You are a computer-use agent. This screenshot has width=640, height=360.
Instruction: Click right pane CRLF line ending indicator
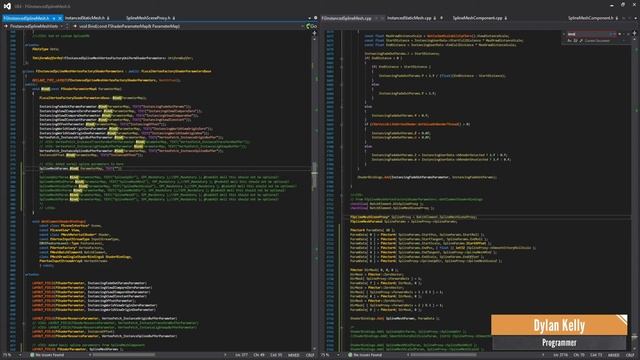[630, 355]
